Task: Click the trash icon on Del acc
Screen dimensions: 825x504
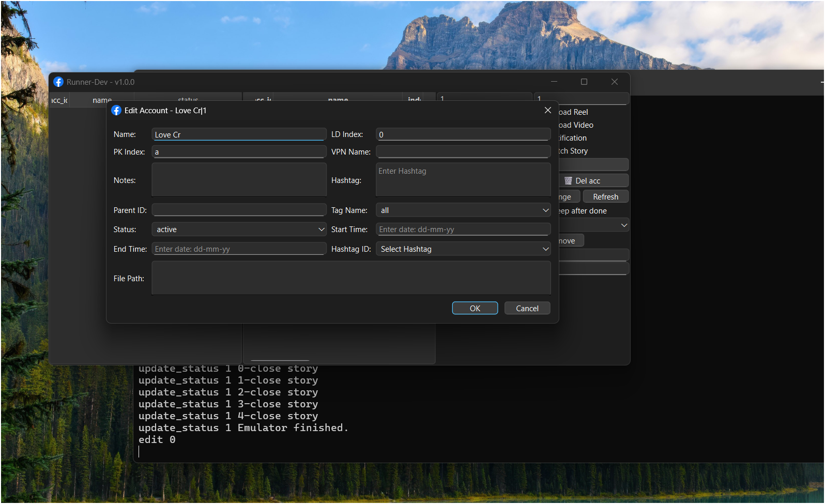Action: 568,181
